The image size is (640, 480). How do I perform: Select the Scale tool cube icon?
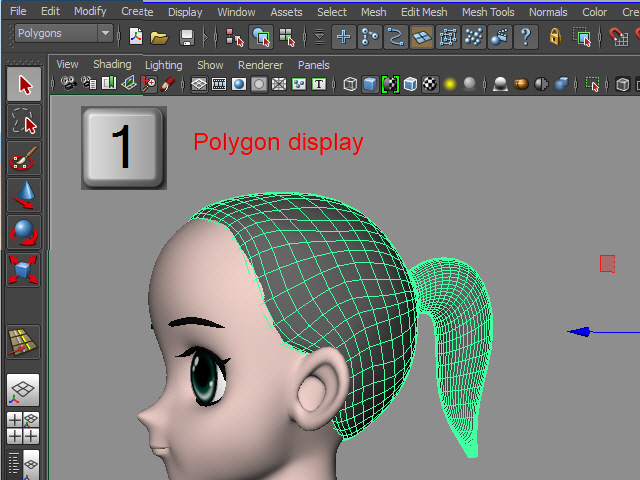[24, 268]
